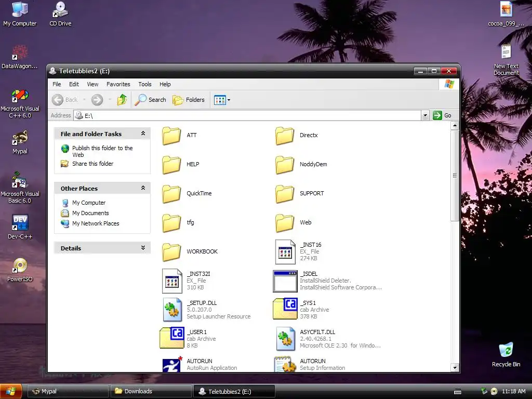Select the tfg folder icon
This screenshot has width=532, height=399.
(171, 223)
